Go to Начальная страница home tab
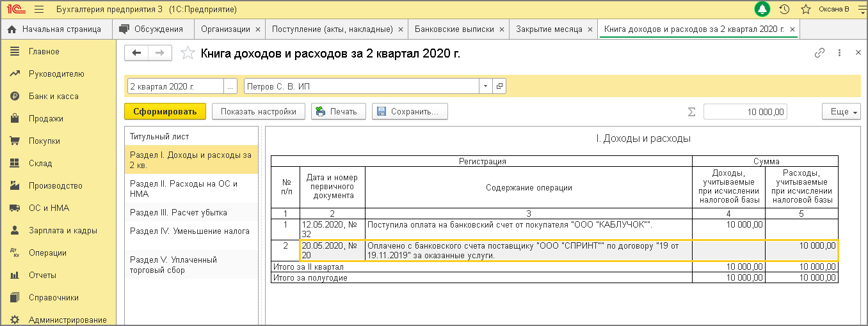The width and height of the screenshot is (868, 326). pyautogui.click(x=56, y=29)
